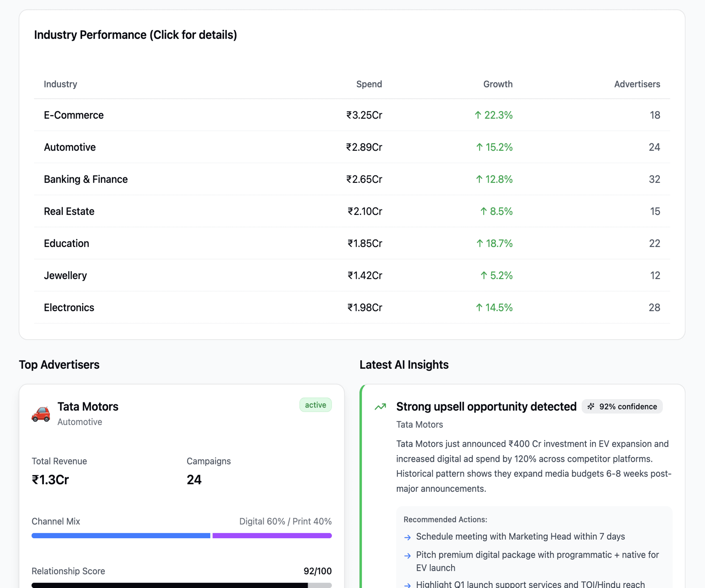Click the green trending-up insight icon
The width and height of the screenshot is (705, 588).
[380, 407]
